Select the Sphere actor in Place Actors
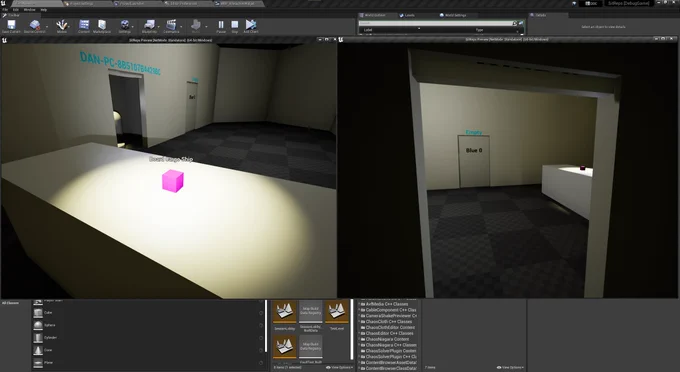680x372 pixels. (148, 325)
